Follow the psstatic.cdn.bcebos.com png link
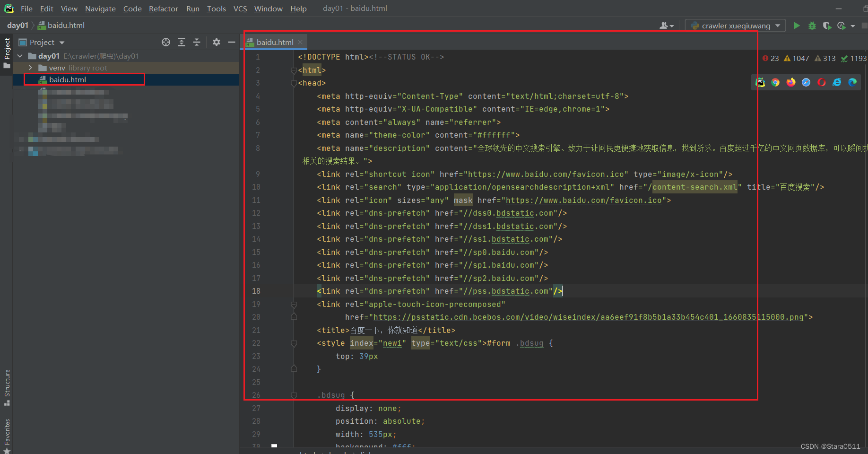 coord(588,317)
